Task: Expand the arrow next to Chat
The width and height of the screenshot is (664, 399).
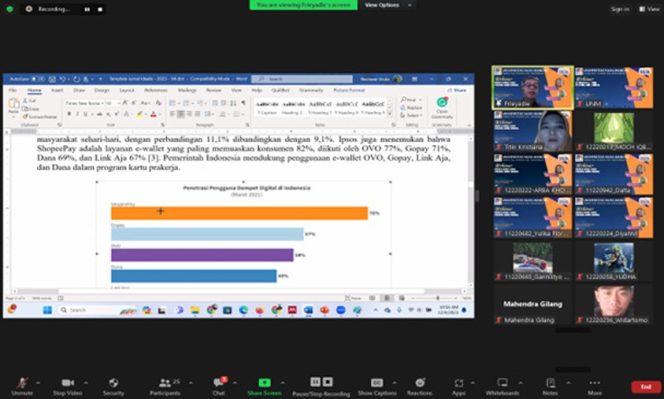Action: click(x=235, y=383)
